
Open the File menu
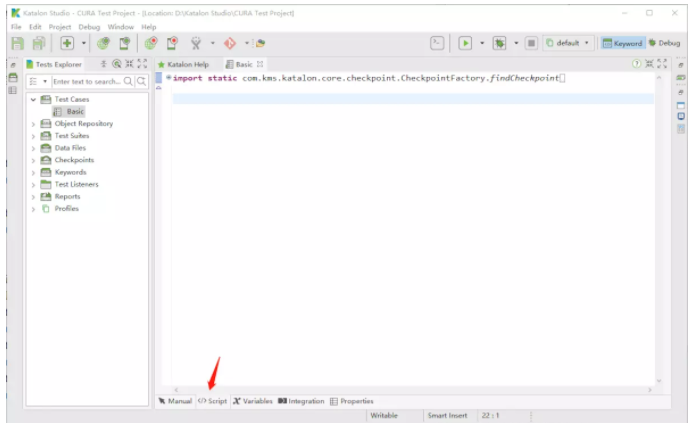coord(16,27)
